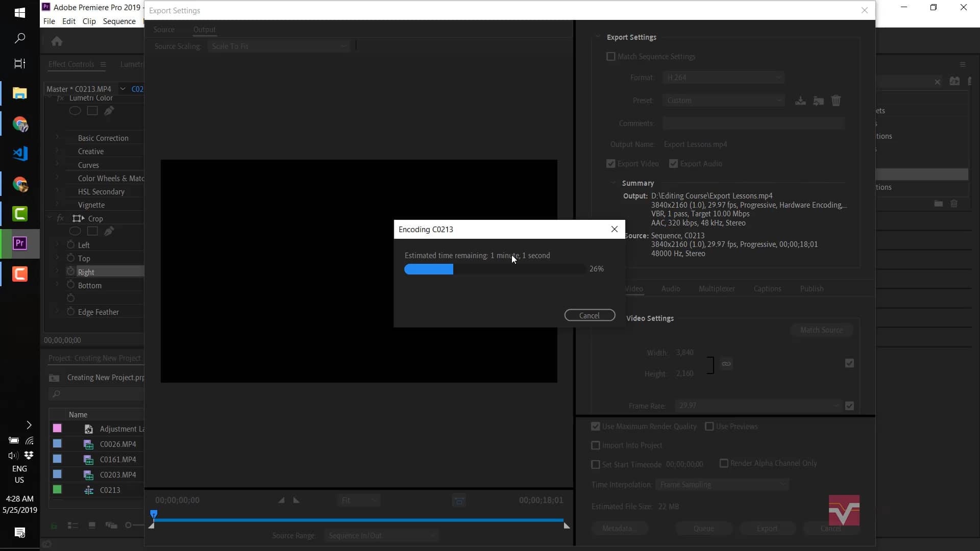Switch to Premiere Pro taskbar icon
Viewport: 980px width, 551px height.
point(20,243)
